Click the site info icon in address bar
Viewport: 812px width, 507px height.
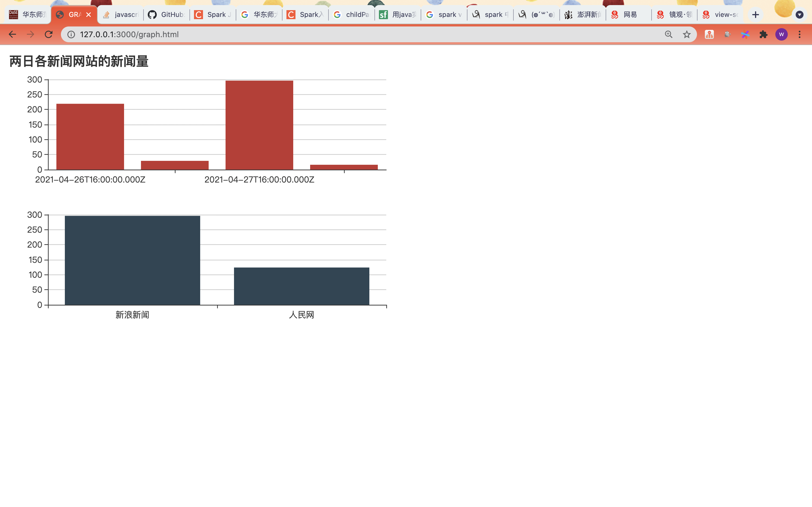(x=71, y=34)
